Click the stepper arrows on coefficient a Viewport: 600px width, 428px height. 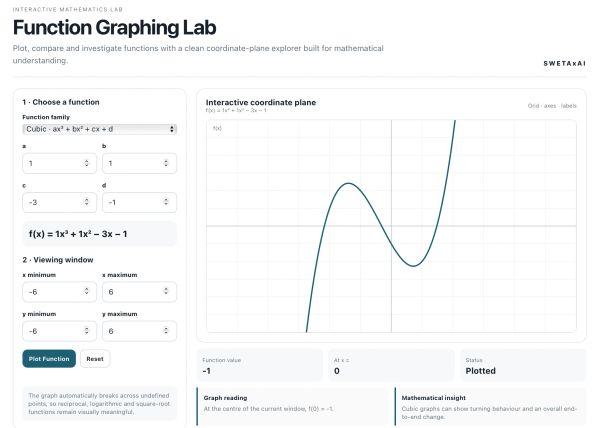click(x=86, y=163)
